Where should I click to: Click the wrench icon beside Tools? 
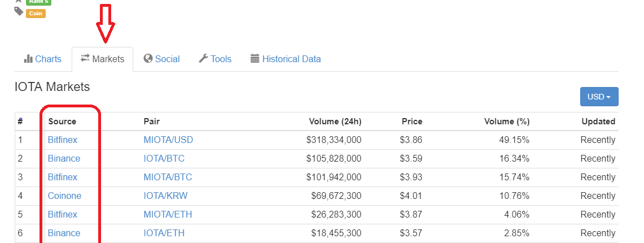tap(204, 59)
